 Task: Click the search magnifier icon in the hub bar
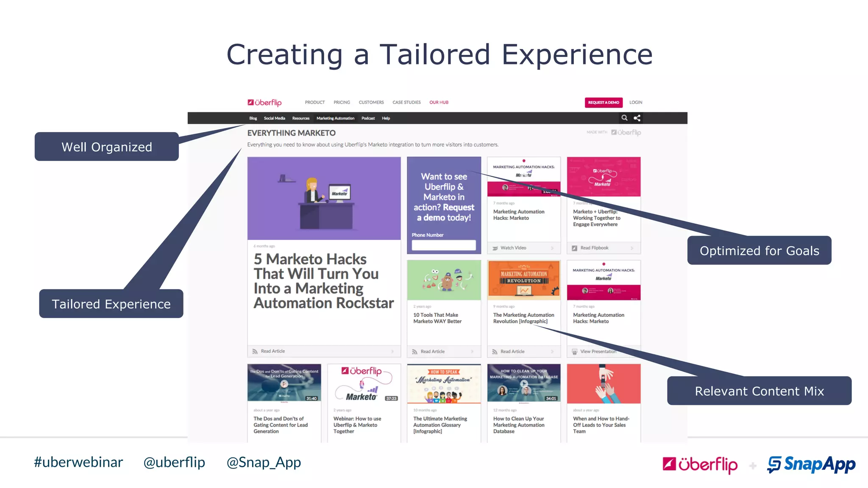pos(624,118)
